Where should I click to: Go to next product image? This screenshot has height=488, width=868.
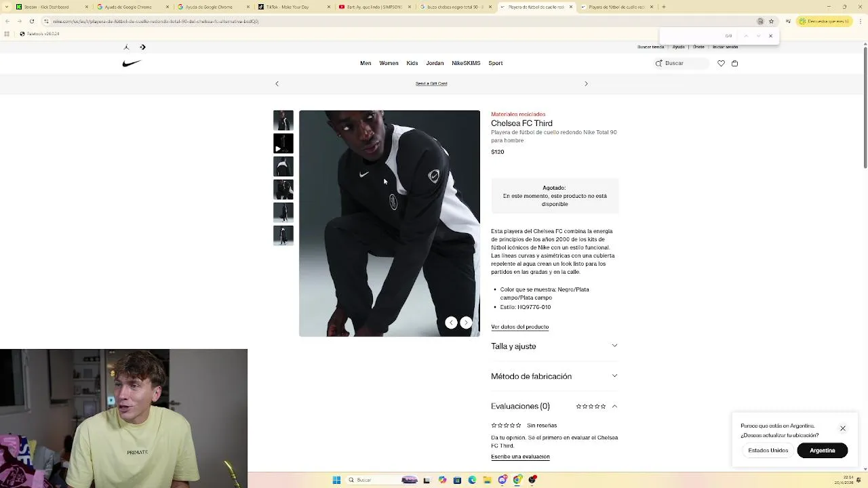point(466,323)
